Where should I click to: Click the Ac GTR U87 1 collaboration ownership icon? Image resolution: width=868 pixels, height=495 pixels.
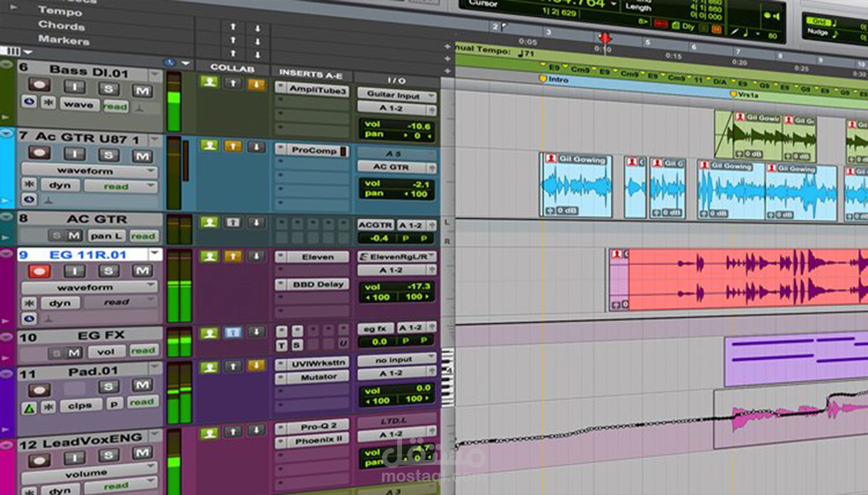(209, 145)
